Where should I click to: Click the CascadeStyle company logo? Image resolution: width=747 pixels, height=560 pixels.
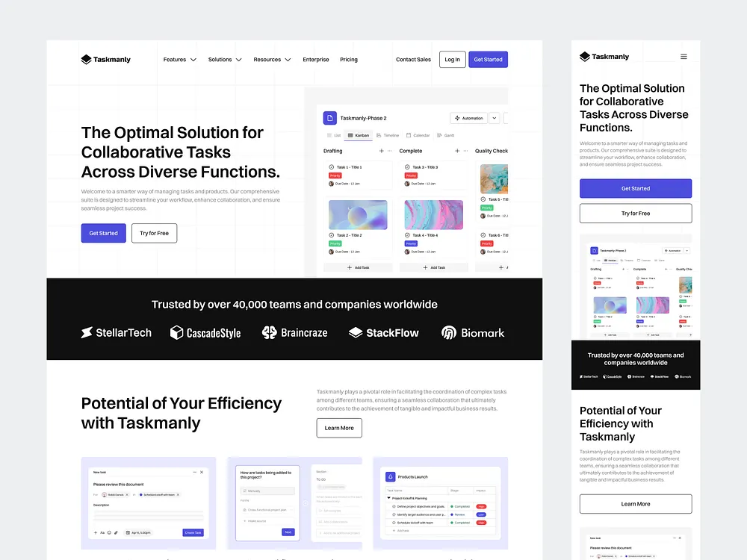[x=205, y=333]
